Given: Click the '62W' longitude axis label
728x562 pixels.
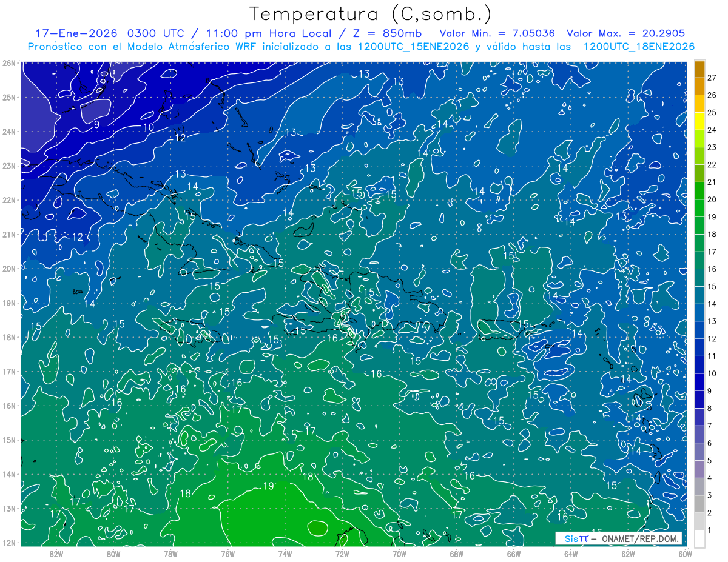Looking at the screenshot, I should click(628, 553).
